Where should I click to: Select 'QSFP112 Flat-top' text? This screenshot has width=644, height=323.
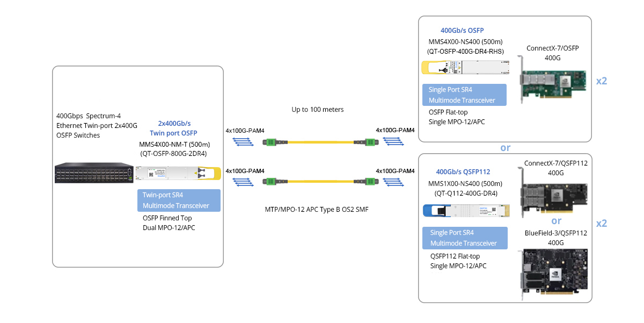pos(455,256)
